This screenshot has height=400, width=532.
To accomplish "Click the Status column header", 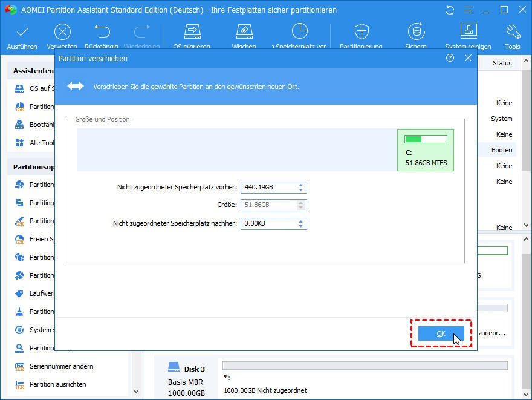I will pyautogui.click(x=502, y=63).
